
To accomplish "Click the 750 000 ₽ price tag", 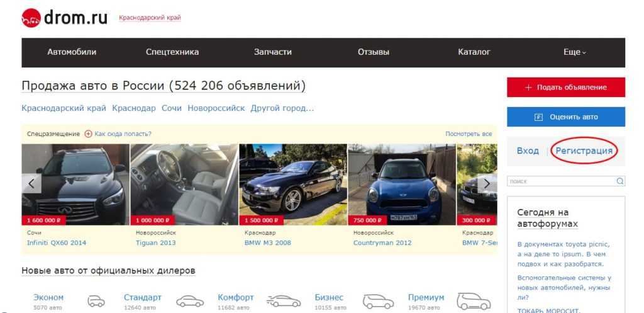I will pyautogui.click(x=367, y=220).
